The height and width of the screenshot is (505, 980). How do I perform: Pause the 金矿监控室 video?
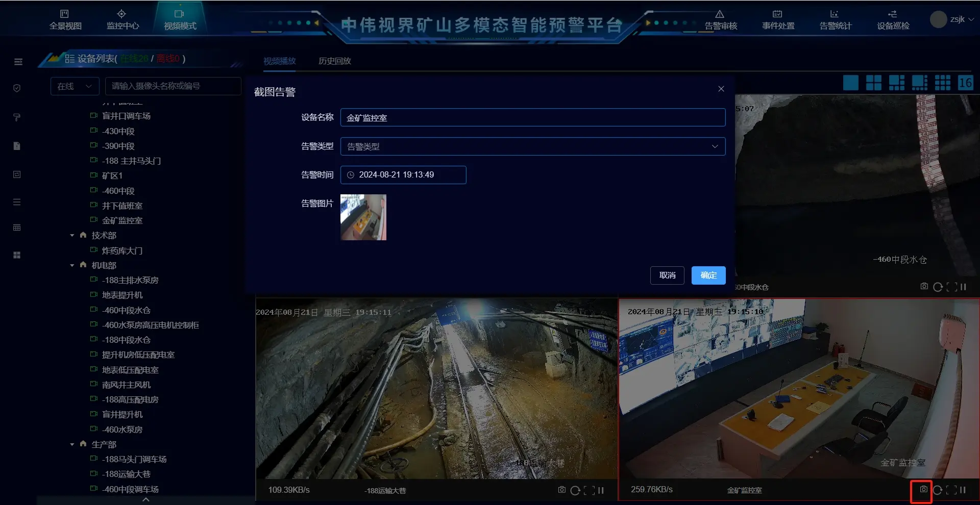[963, 490]
